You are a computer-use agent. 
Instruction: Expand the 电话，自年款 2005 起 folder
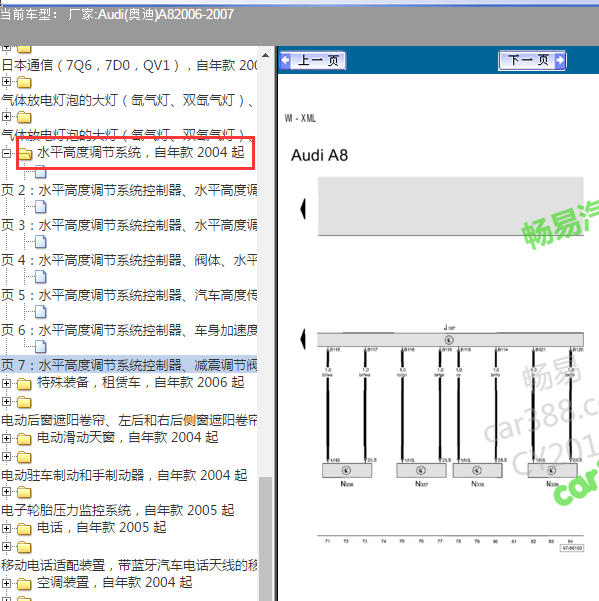click(6, 528)
